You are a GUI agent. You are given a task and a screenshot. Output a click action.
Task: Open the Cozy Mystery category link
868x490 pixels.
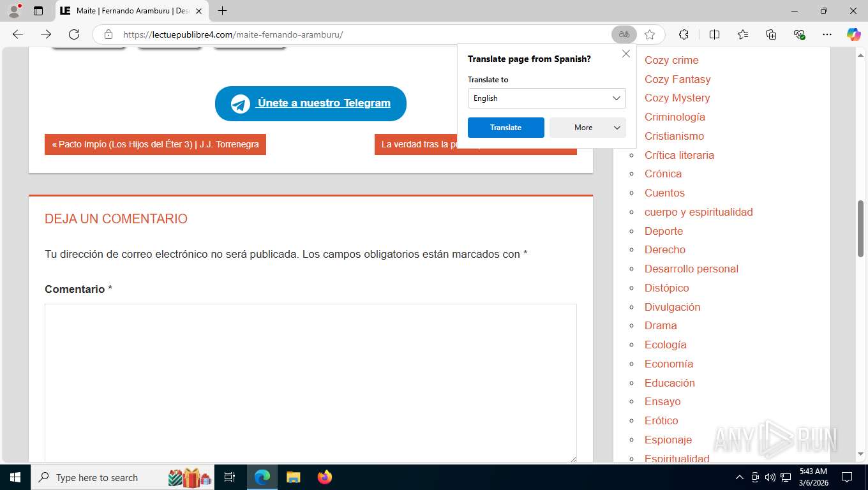pyautogui.click(x=677, y=98)
